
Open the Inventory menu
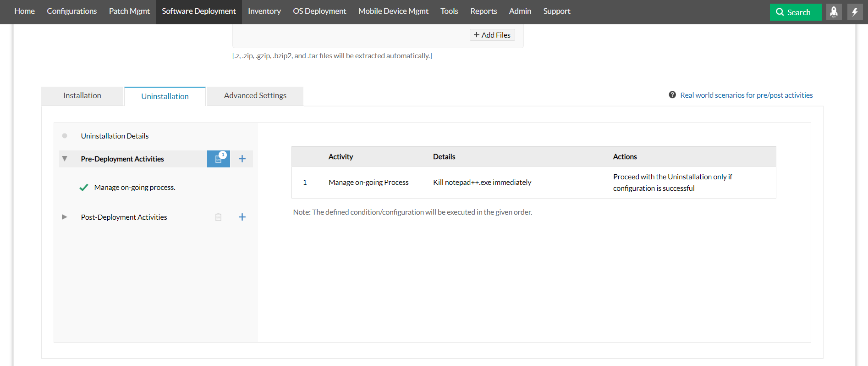pyautogui.click(x=264, y=11)
